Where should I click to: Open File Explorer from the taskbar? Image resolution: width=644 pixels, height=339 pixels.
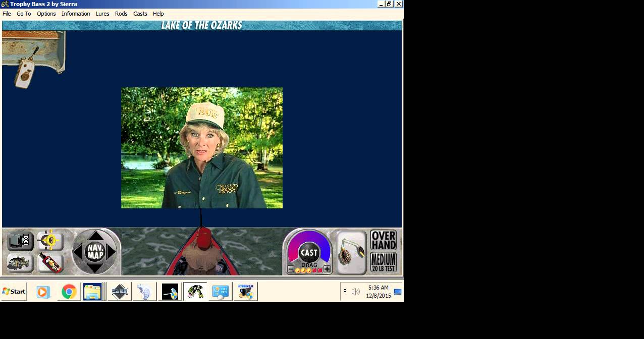93,292
